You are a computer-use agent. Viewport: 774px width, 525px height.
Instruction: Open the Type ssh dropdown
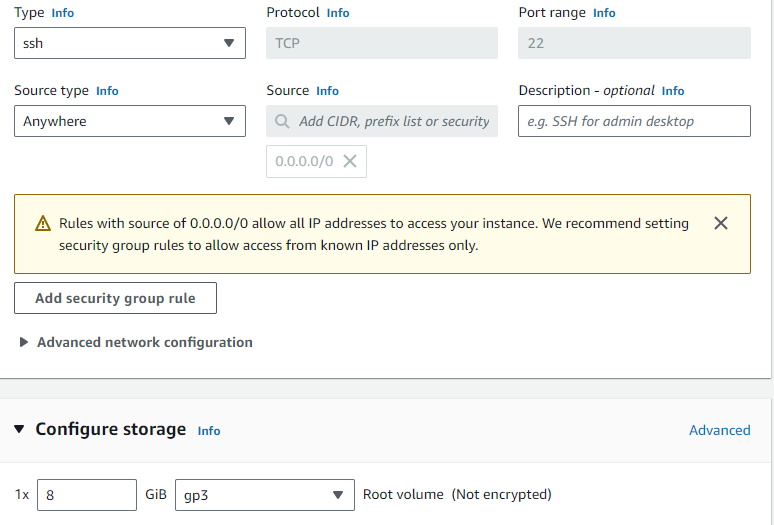click(x=130, y=43)
